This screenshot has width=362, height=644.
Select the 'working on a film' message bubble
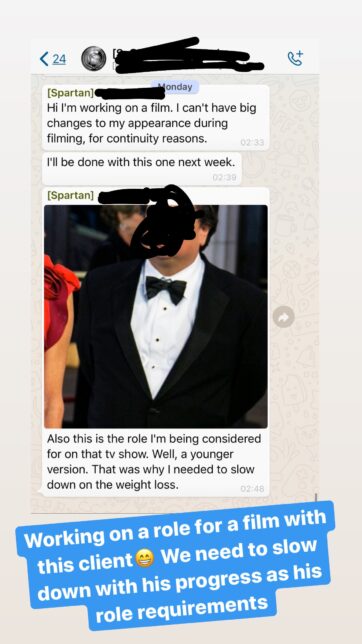(156, 117)
